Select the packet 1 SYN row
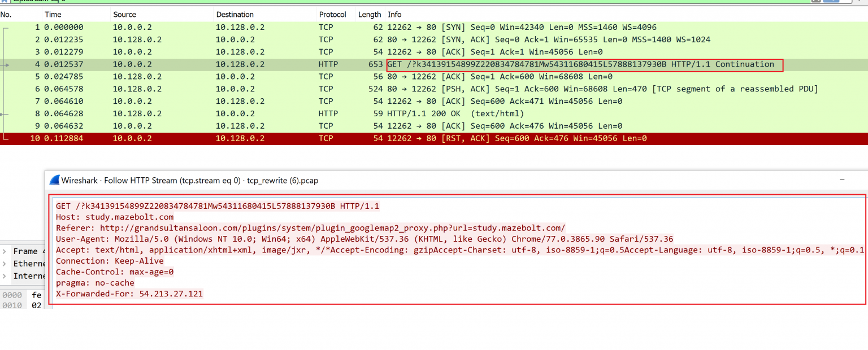Screen dimensions: 868x350 pos(226,27)
